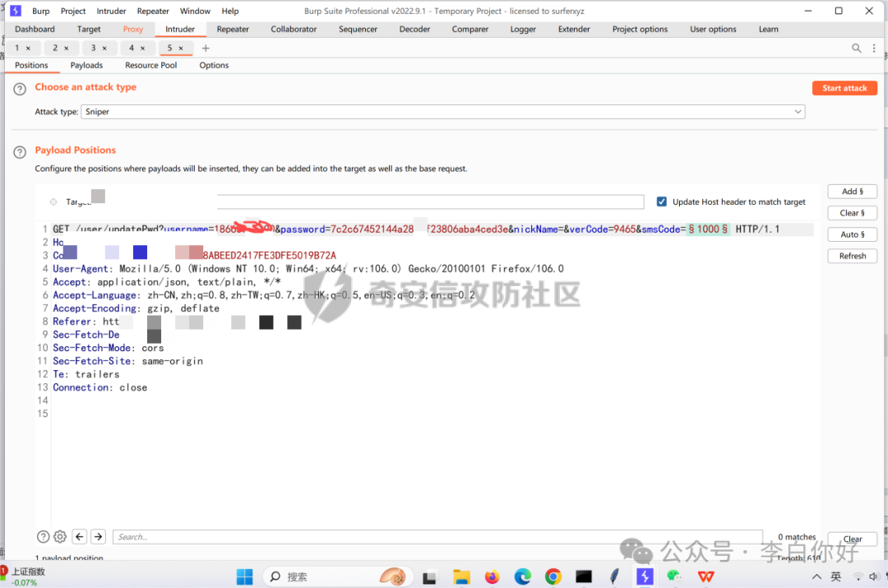Open editor help icon near search bar

pyautogui.click(x=43, y=536)
